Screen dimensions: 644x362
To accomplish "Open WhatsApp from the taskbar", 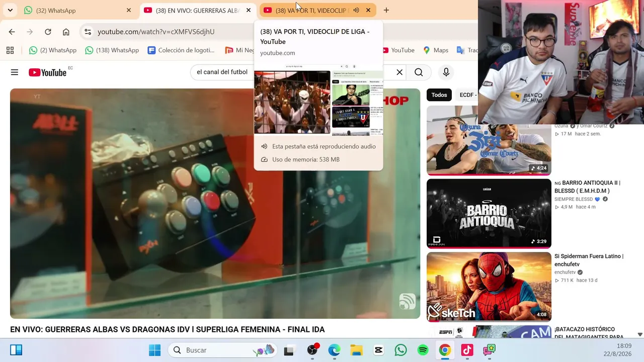I will pyautogui.click(x=400, y=350).
